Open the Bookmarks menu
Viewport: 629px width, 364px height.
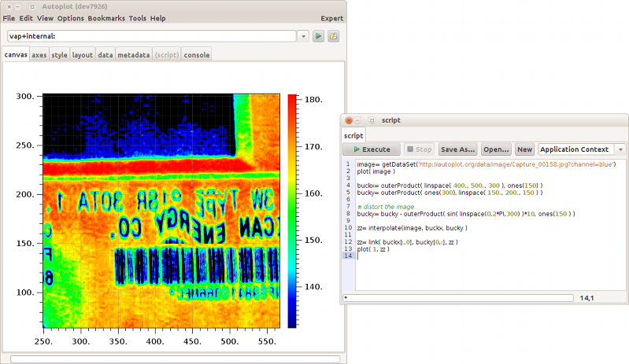click(106, 18)
